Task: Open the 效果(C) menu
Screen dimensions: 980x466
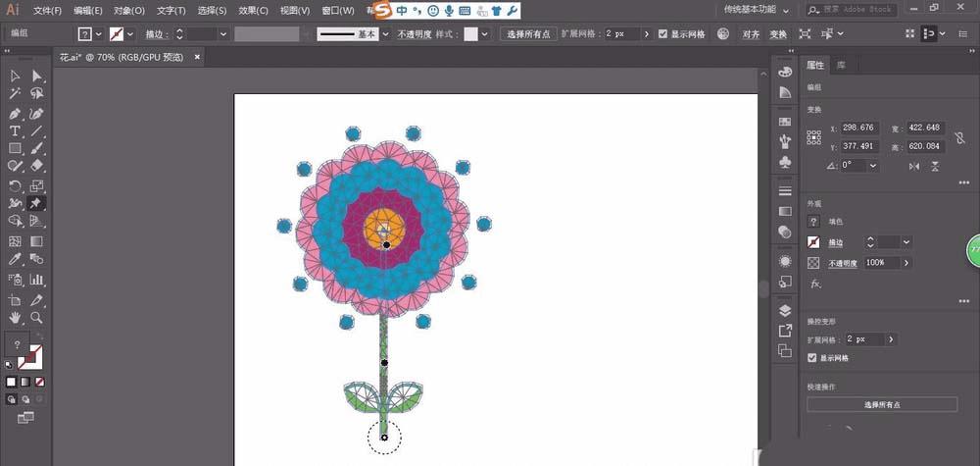Action: pyautogui.click(x=254, y=11)
